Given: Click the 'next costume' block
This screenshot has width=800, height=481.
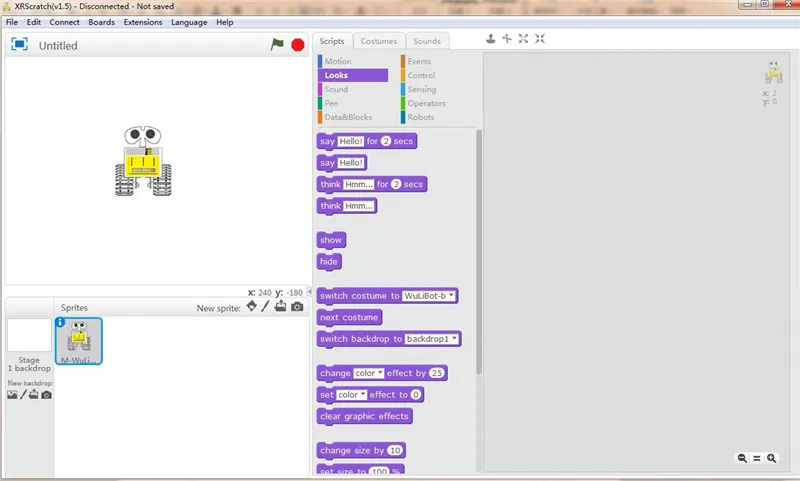Looking at the screenshot, I should (349, 317).
